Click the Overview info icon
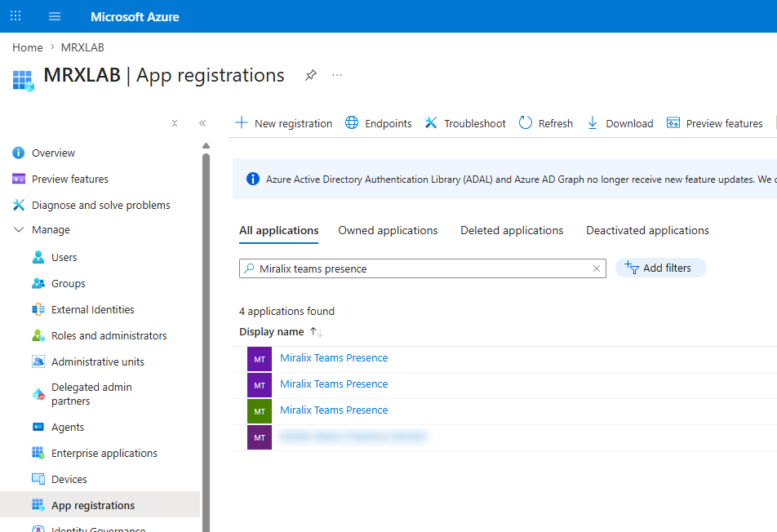 (18, 153)
